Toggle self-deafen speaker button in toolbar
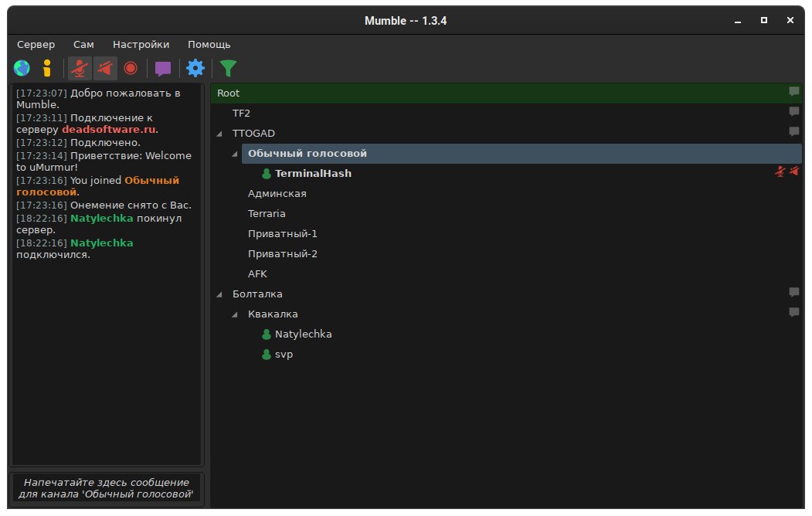This screenshot has width=812, height=516. click(105, 68)
